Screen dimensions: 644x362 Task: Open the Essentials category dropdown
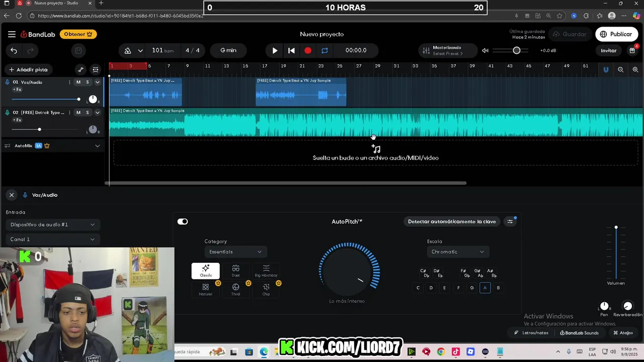pyautogui.click(x=235, y=252)
